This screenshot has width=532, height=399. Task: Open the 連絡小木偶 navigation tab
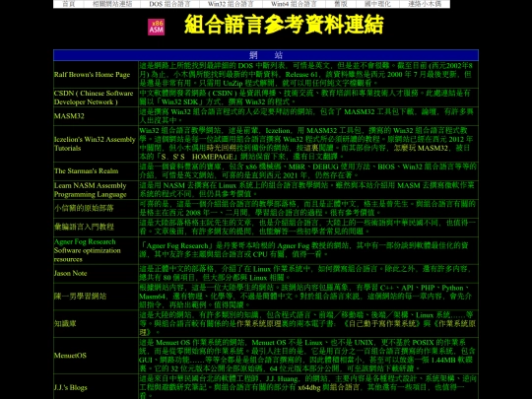pos(425,4)
